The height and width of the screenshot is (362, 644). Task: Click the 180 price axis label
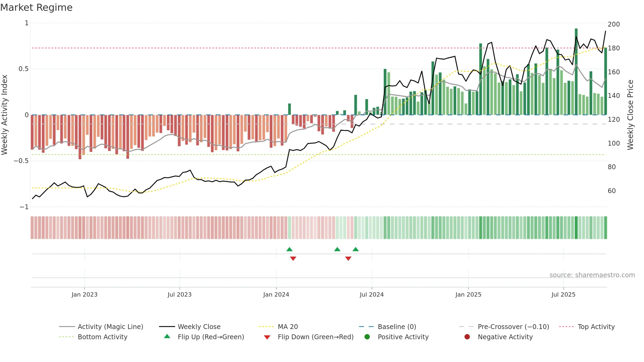[614, 48]
